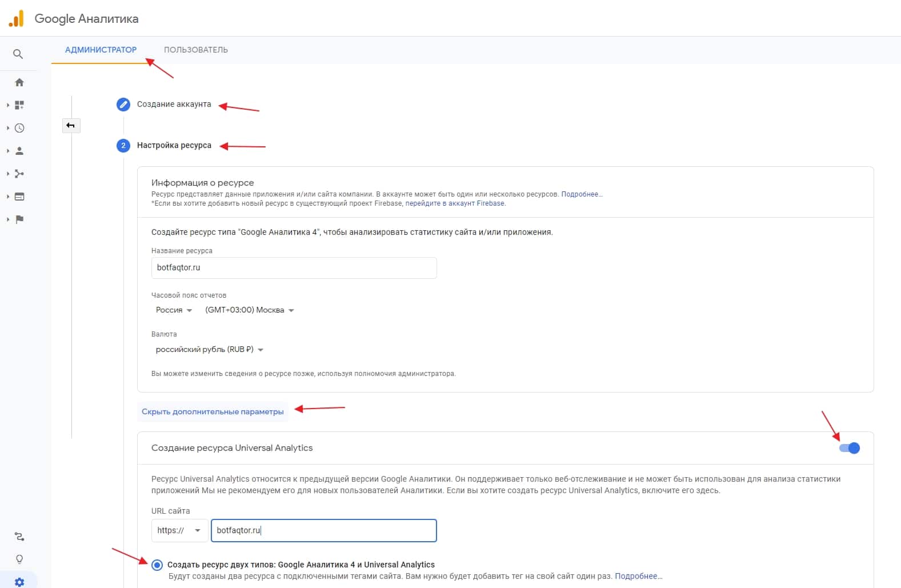Switch to the ПОЛЬЗОВАТЕЛЬ tab
The width and height of the screenshot is (901, 588).
pos(196,50)
